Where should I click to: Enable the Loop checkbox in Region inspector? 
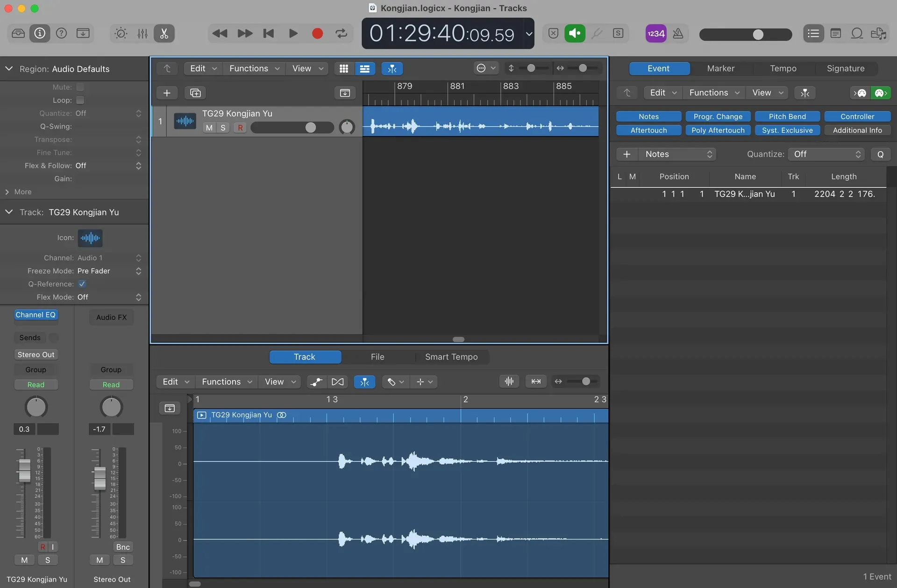point(80,100)
